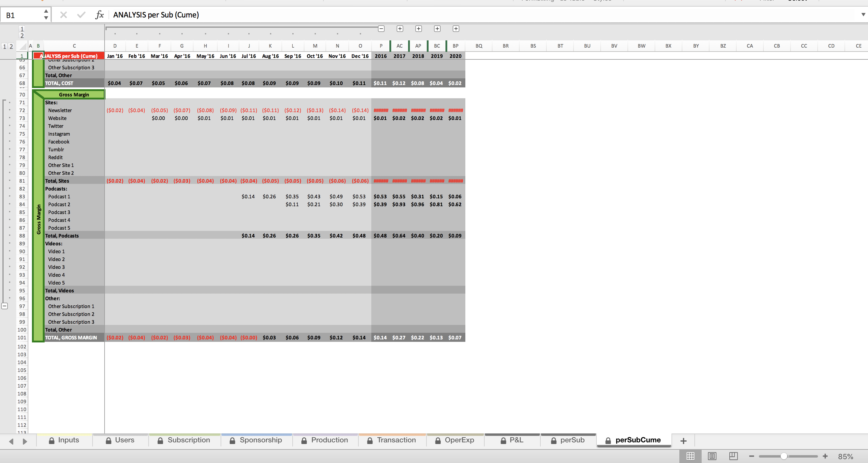This screenshot has height=463, width=868.
Task: Open the insert function fx button
Action: click(99, 15)
